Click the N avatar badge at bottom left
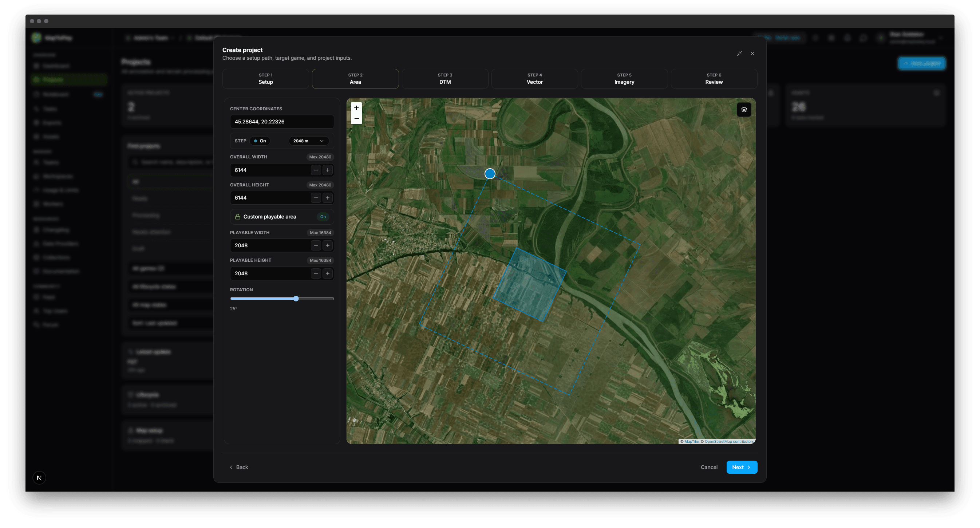The height and width of the screenshot is (528, 980). pos(39,478)
